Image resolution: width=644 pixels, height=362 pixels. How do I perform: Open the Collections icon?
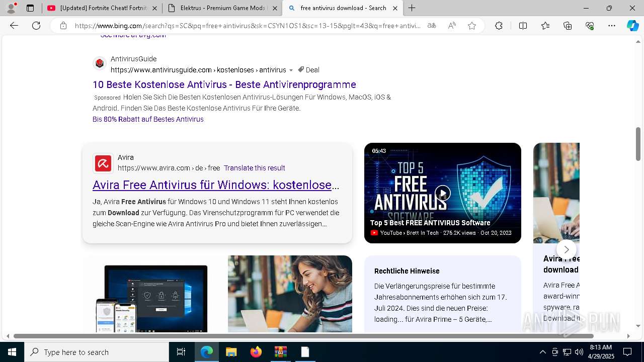click(x=568, y=26)
